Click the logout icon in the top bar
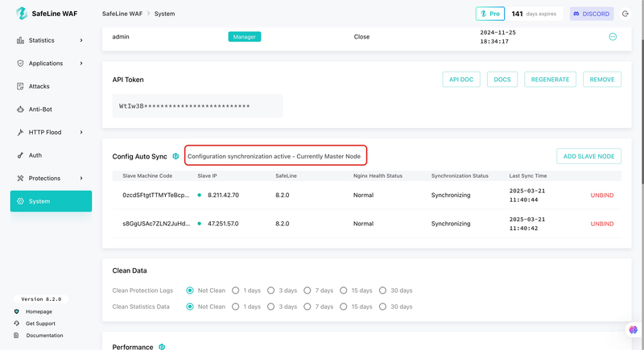This screenshot has width=644, height=350. click(625, 14)
